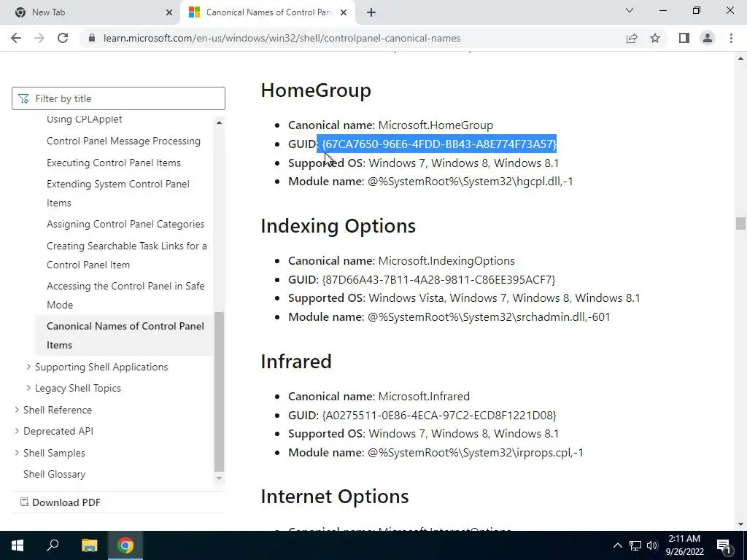The width and height of the screenshot is (747, 560).
Task: Open Assigning Control Panel Categories
Action: pos(125,225)
